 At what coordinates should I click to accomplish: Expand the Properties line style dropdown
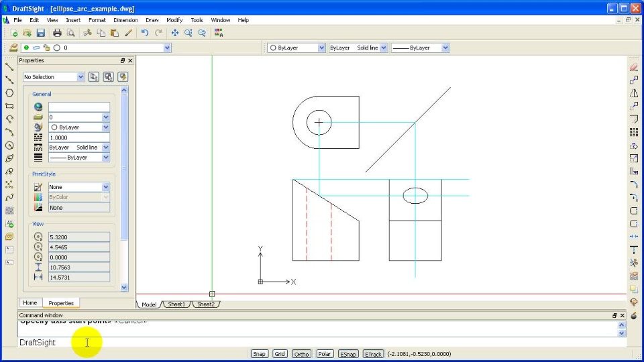point(105,147)
